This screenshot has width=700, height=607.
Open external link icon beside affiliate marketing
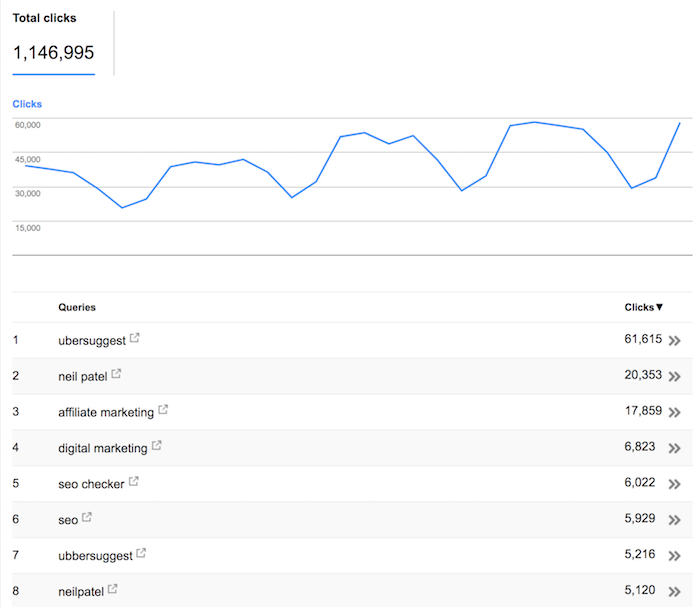coord(163,409)
